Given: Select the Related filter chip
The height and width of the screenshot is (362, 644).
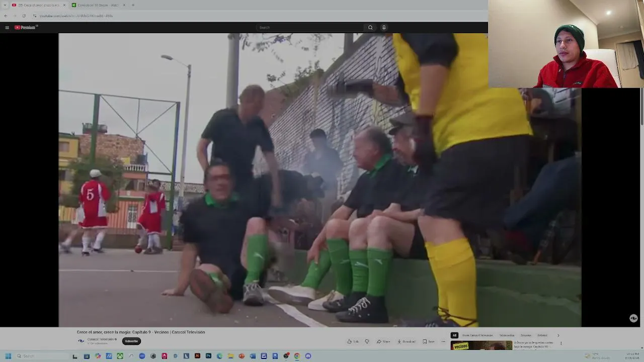Looking at the screenshot, I should [x=542, y=335].
